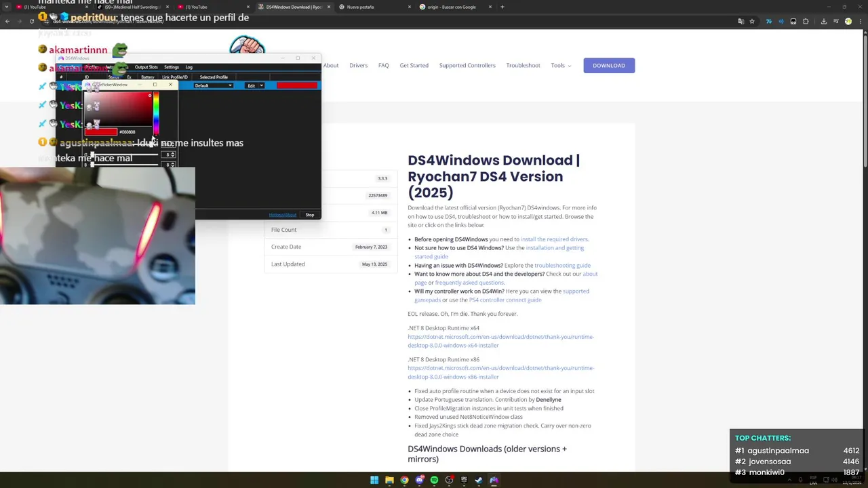Click the Last Updated row in the file info table

pos(330,264)
